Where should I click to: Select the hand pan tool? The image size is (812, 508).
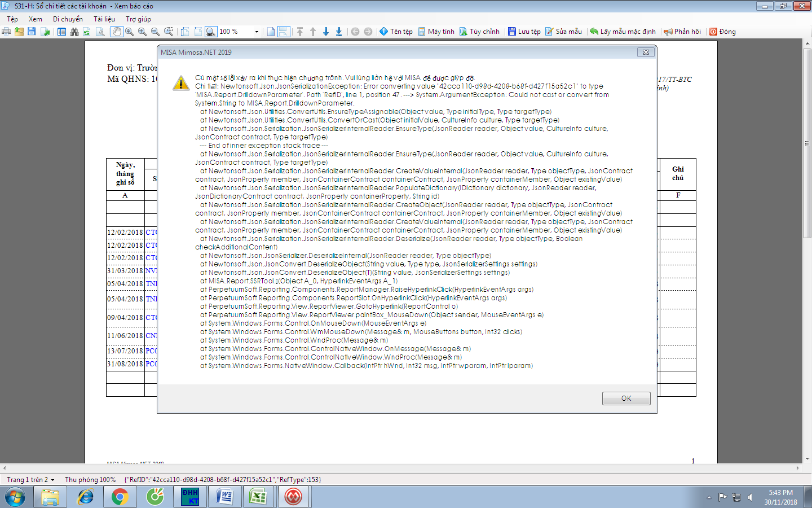117,32
